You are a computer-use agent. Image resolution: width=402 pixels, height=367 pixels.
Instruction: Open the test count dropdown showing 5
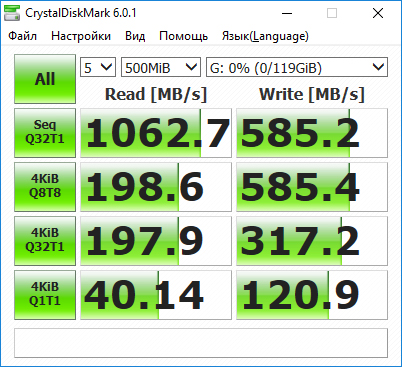tap(98, 67)
